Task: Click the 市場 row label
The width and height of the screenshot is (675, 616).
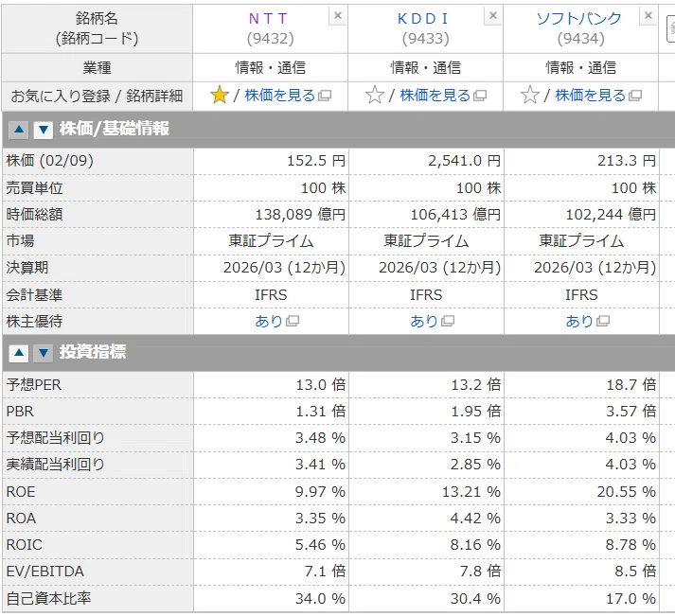Action: [20, 240]
